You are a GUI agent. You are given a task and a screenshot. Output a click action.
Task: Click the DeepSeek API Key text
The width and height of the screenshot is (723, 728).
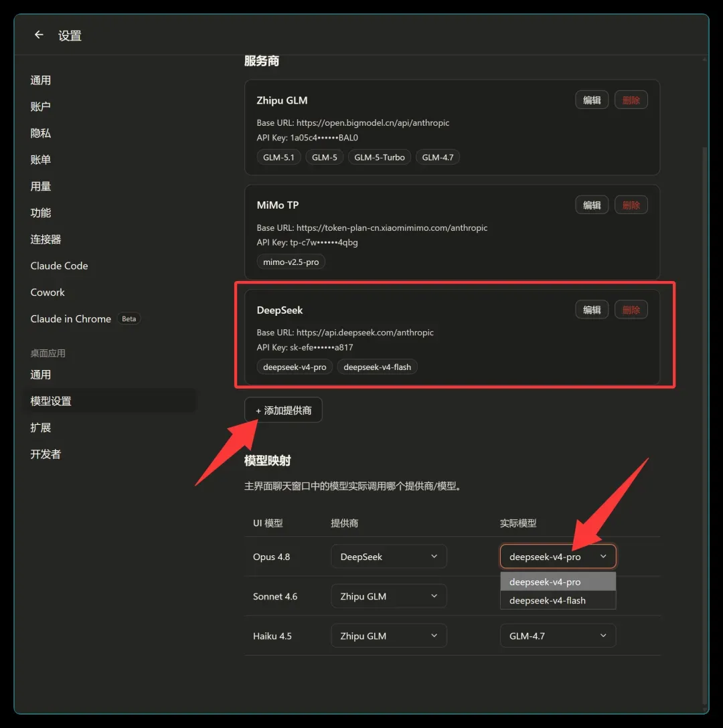pos(305,347)
